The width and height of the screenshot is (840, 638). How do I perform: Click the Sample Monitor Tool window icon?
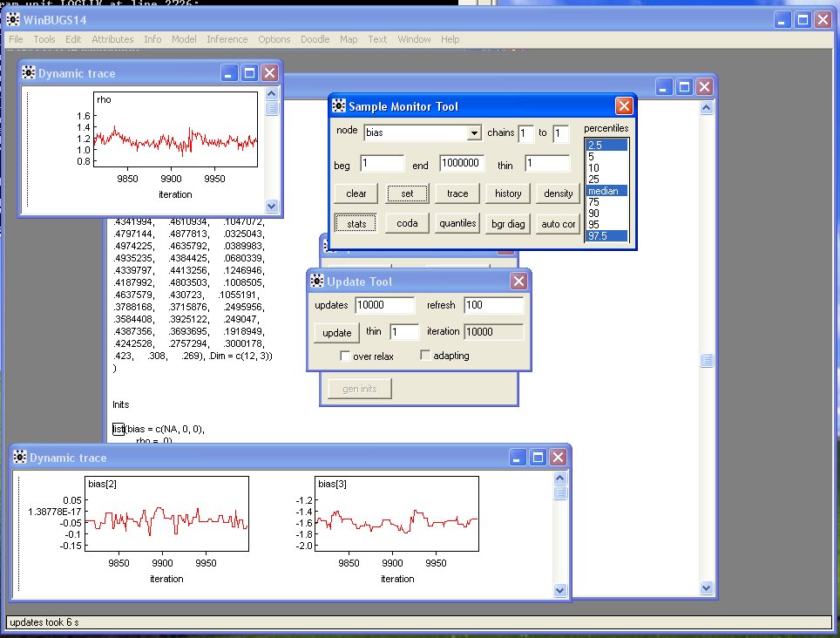(x=338, y=106)
